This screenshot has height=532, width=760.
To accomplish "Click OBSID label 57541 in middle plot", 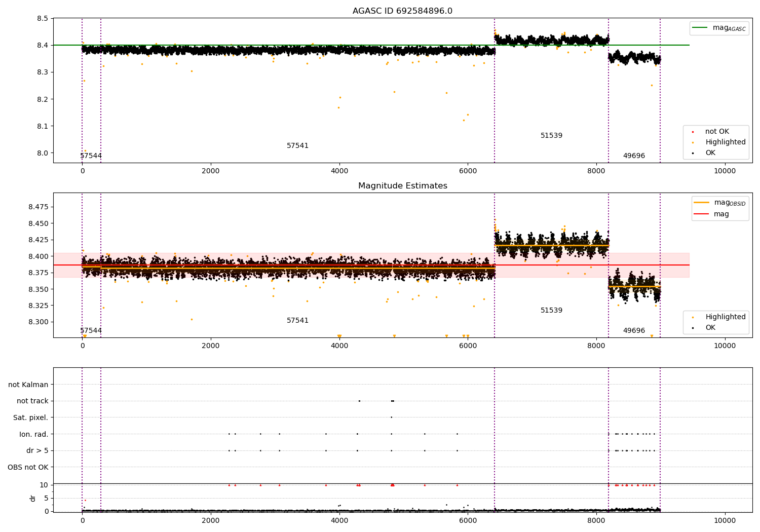I will pos(297,320).
